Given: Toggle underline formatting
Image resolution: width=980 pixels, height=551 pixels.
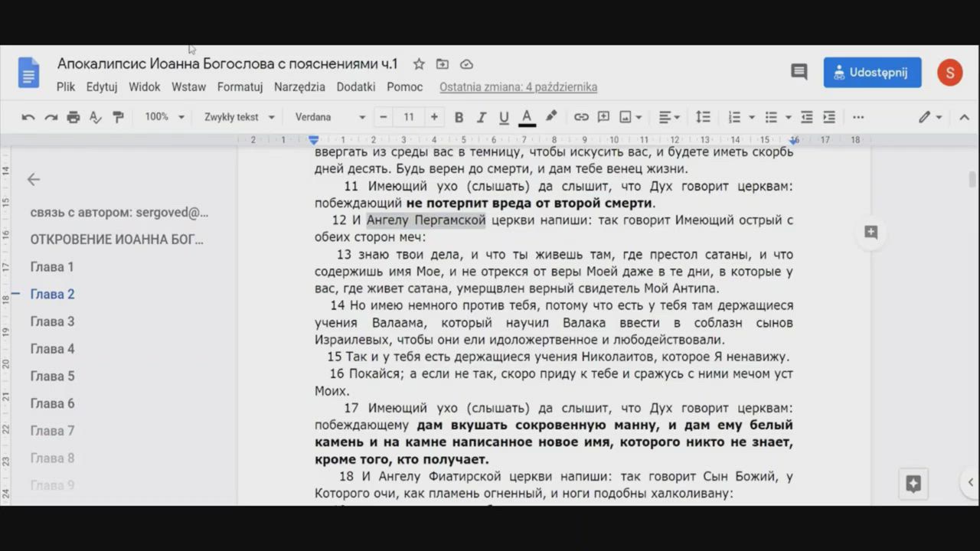Looking at the screenshot, I should [504, 117].
